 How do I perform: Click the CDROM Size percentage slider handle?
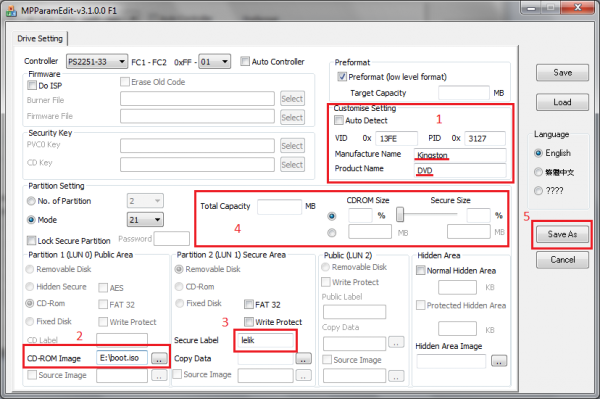tap(400, 215)
